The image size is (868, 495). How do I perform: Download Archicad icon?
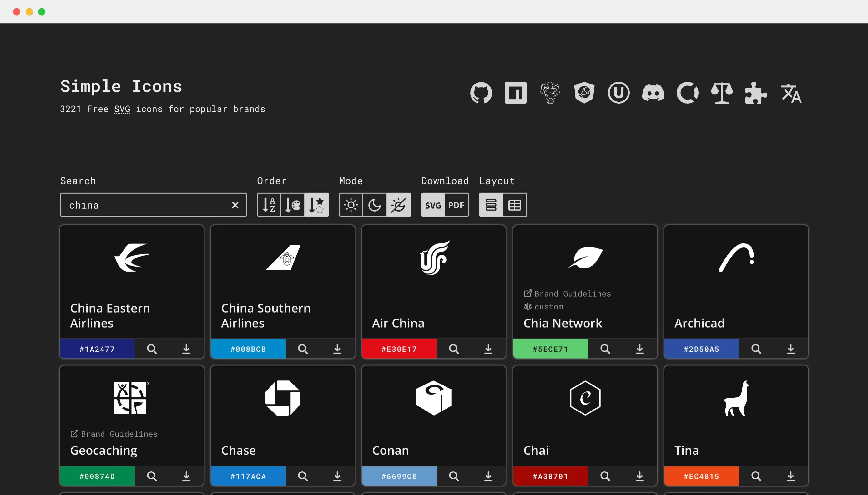[x=790, y=349]
